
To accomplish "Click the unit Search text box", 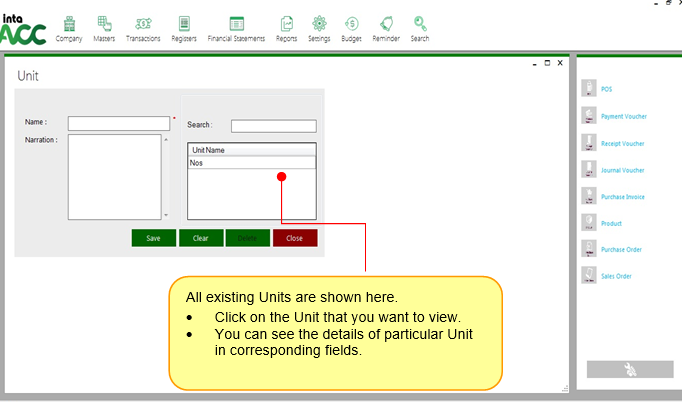I will (x=273, y=126).
